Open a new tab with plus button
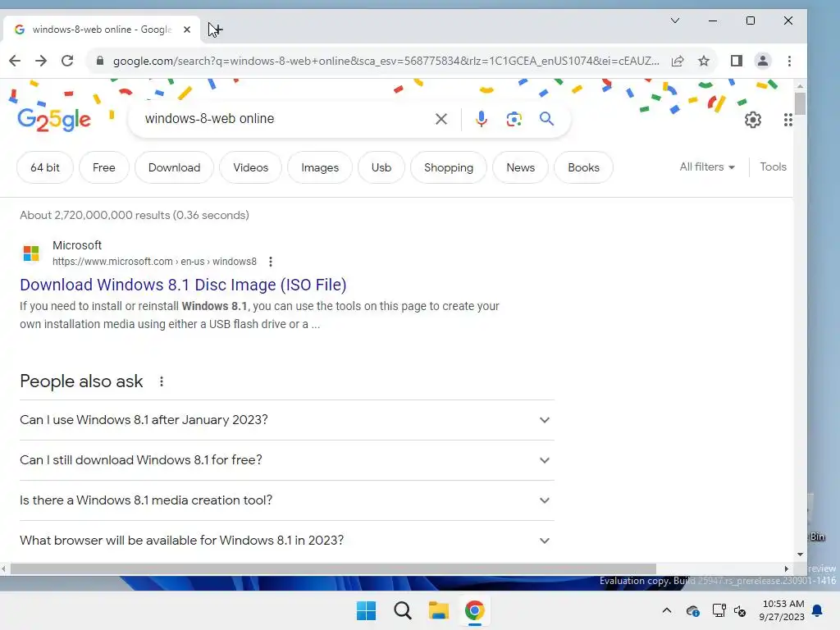This screenshot has height=630, width=840. [x=217, y=30]
